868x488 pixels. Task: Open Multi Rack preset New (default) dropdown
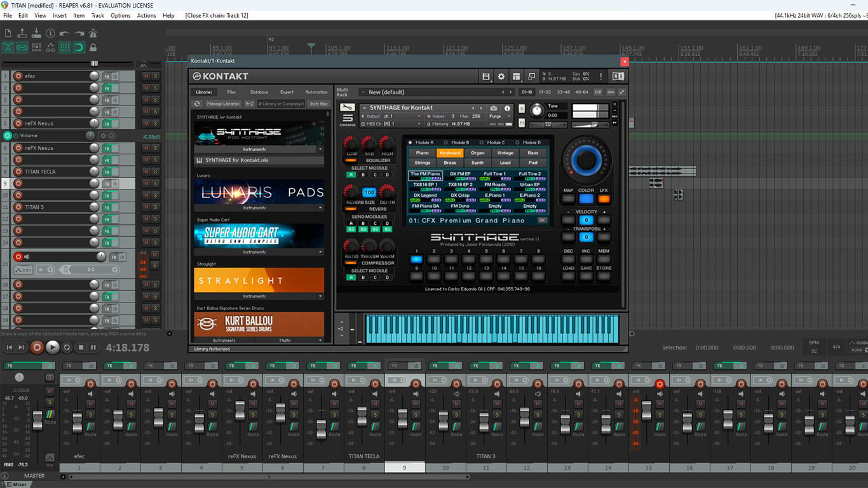(437, 92)
